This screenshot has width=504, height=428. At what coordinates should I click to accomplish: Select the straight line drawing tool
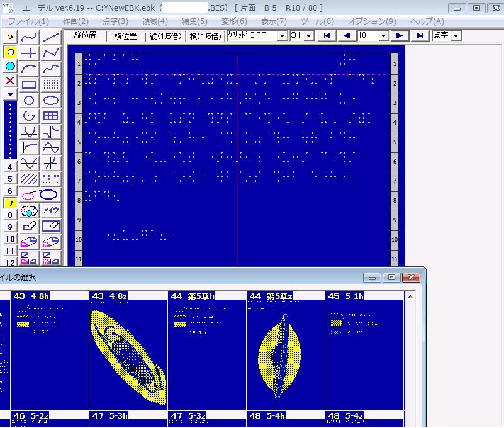coord(51,37)
